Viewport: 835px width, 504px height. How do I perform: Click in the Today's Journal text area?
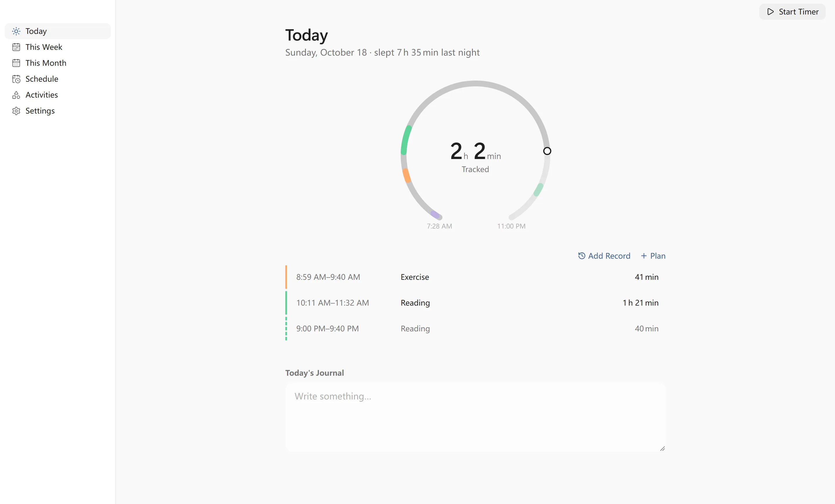coord(475,417)
